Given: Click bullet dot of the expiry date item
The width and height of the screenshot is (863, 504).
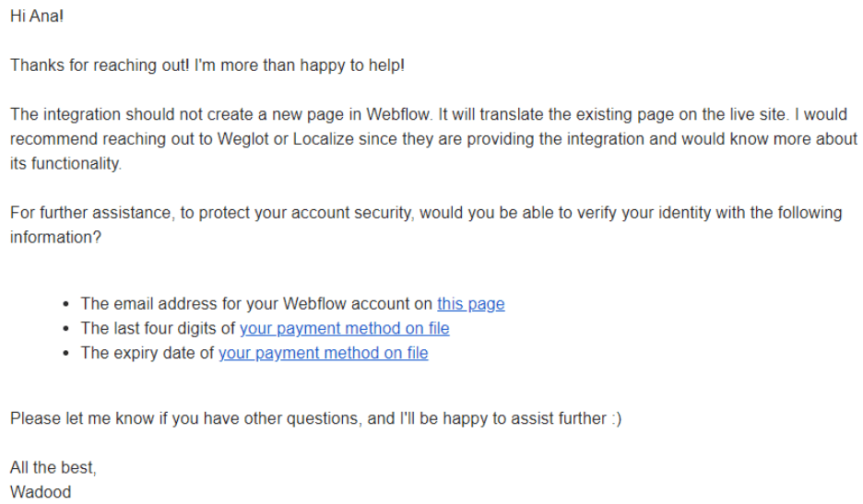Looking at the screenshot, I should coord(66,353).
